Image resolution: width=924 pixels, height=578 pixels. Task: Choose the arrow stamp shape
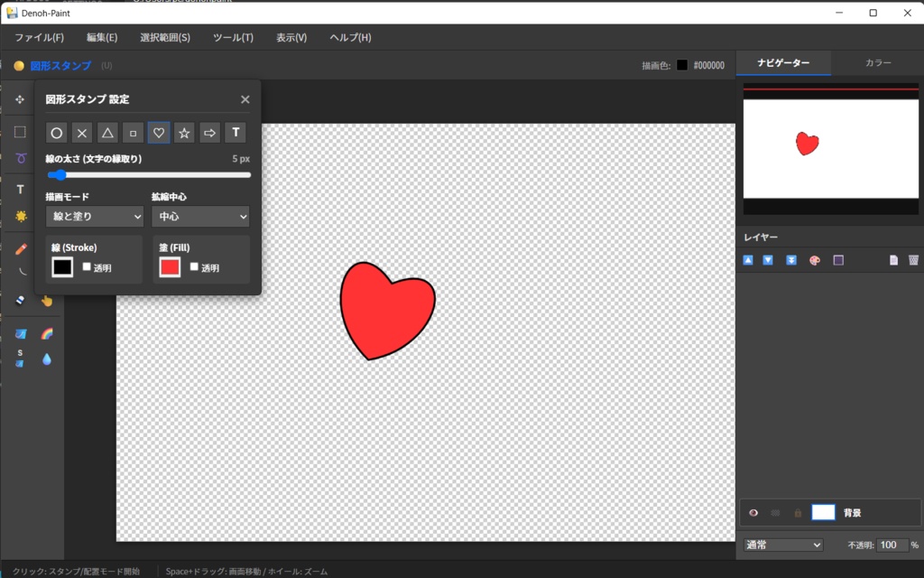[x=209, y=133]
